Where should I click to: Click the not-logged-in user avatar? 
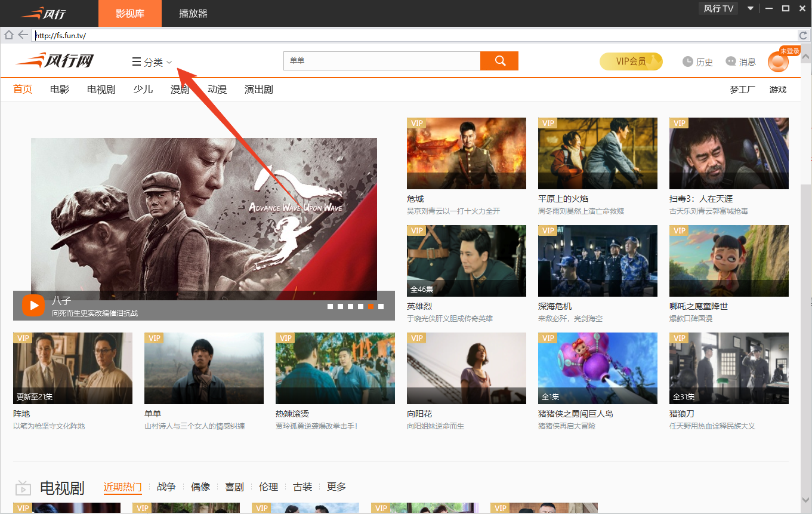point(777,62)
